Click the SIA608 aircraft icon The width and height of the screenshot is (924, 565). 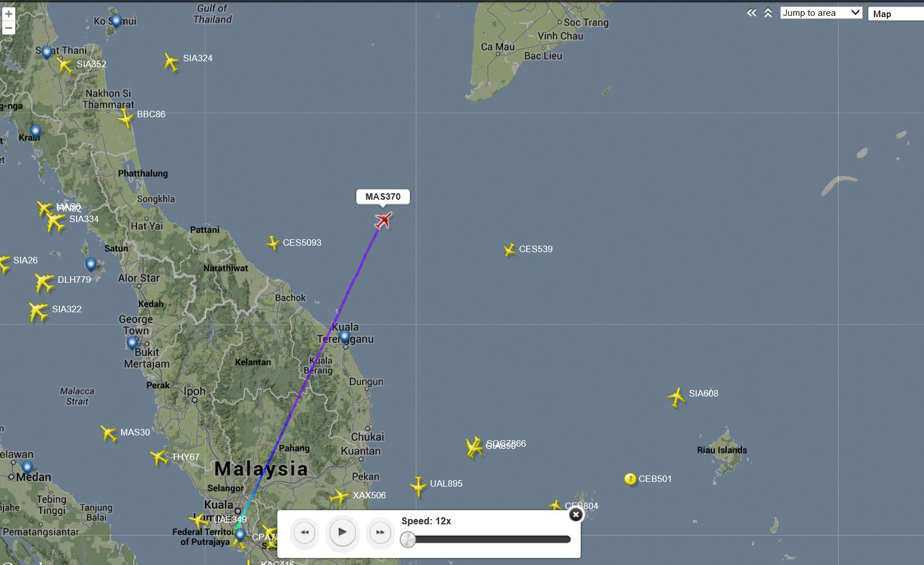(677, 397)
